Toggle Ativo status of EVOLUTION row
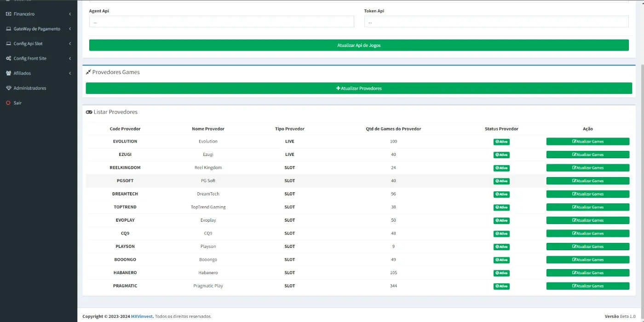 click(x=501, y=142)
